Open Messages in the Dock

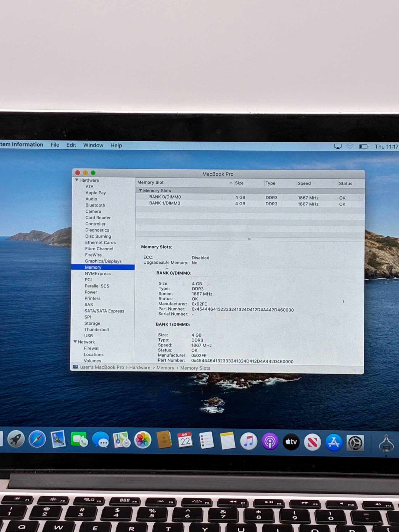click(x=101, y=440)
